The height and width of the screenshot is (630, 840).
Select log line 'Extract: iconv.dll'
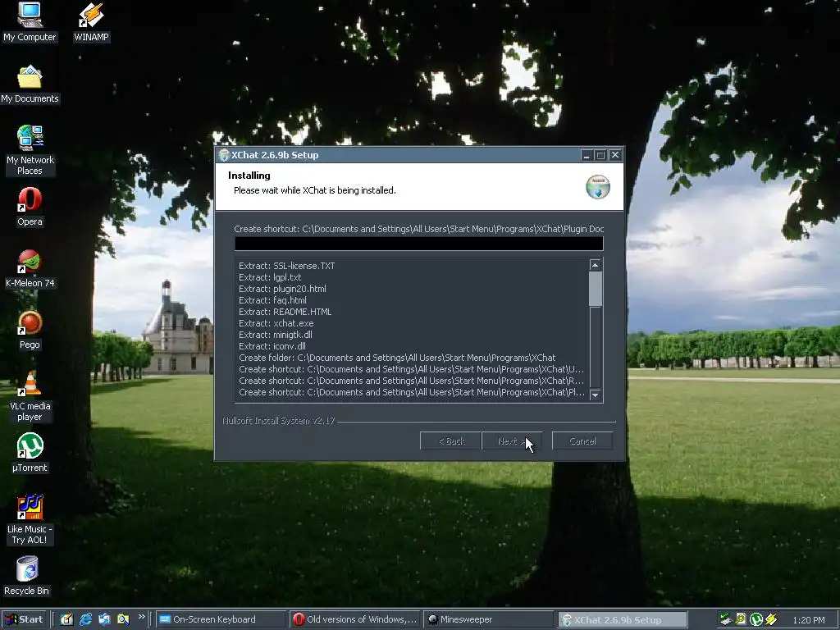(x=272, y=346)
